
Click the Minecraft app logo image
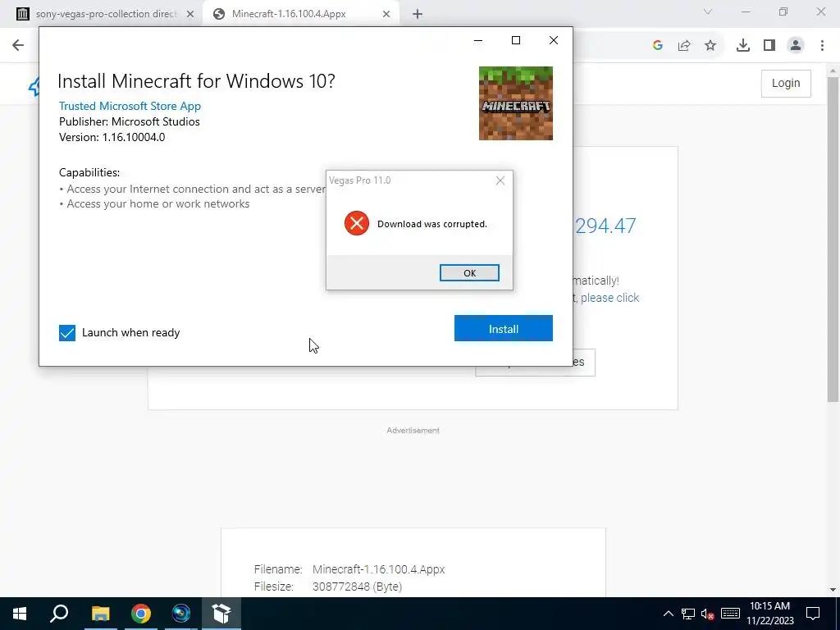point(515,103)
